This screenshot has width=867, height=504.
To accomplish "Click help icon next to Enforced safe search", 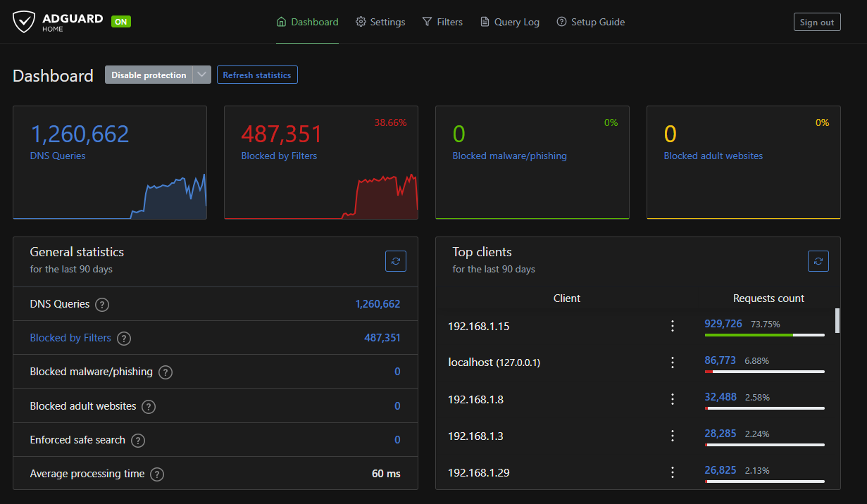I will [138, 441].
